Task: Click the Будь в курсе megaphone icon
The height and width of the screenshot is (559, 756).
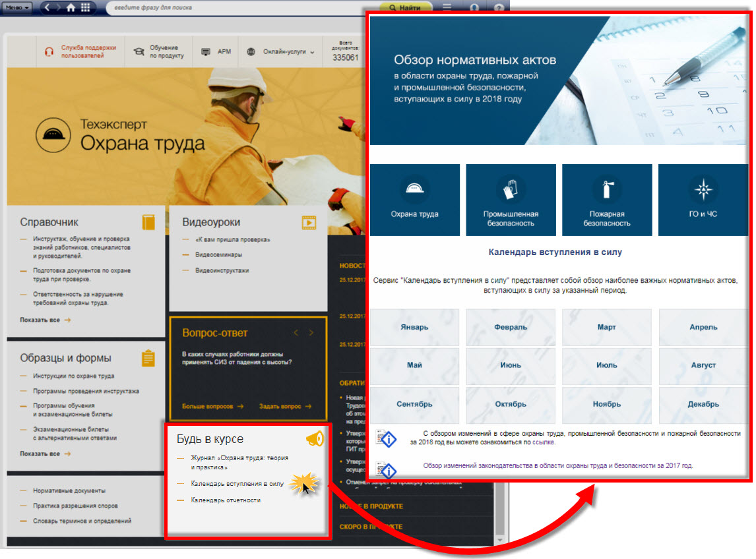Action: click(x=315, y=438)
